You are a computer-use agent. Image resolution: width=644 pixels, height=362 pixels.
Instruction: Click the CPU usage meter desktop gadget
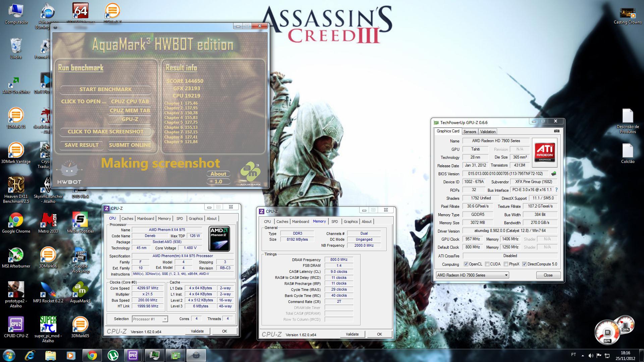[x=607, y=333]
